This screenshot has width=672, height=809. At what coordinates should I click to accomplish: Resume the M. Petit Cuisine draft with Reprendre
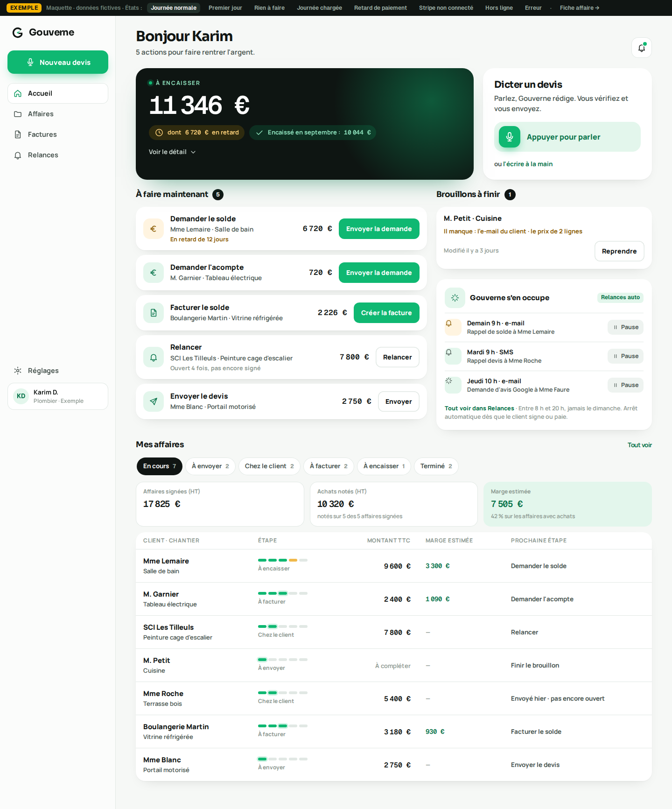[x=619, y=251]
